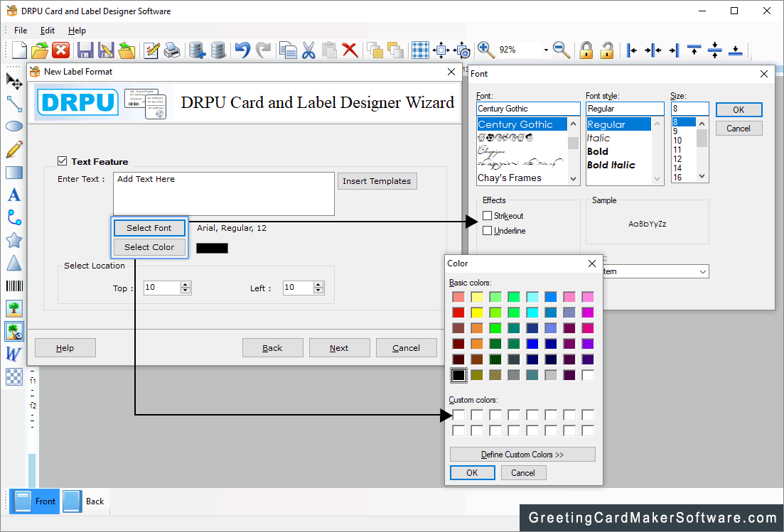Select the WordArt 'W' tool in sidebar

point(14,354)
